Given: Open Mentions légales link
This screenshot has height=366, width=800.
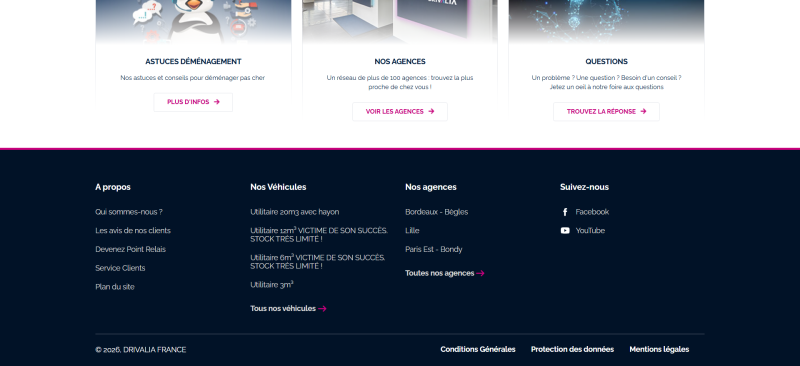Looking at the screenshot, I should pyautogui.click(x=659, y=350).
